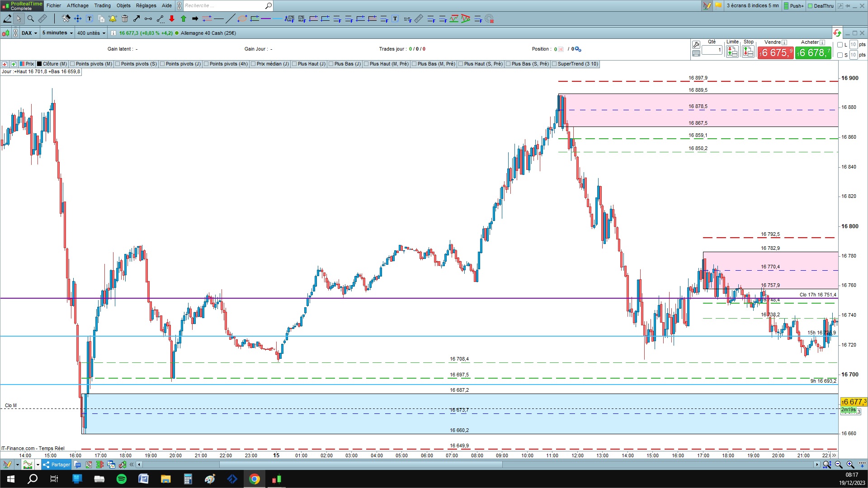This screenshot has height=488, width=868.
Task: Open Spotify from the Windows taskbar
Action: (x=122, y=479)
